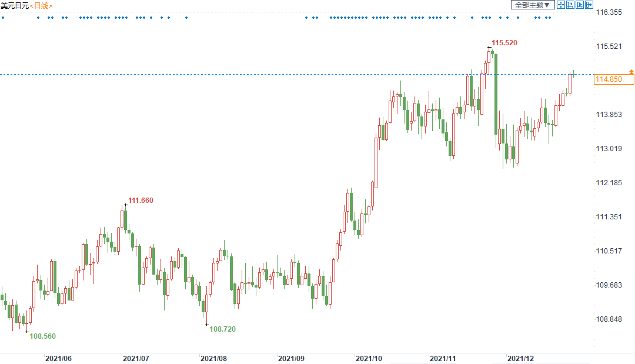
Task: Click the 108.720 trough label
Action: [222, 329]
